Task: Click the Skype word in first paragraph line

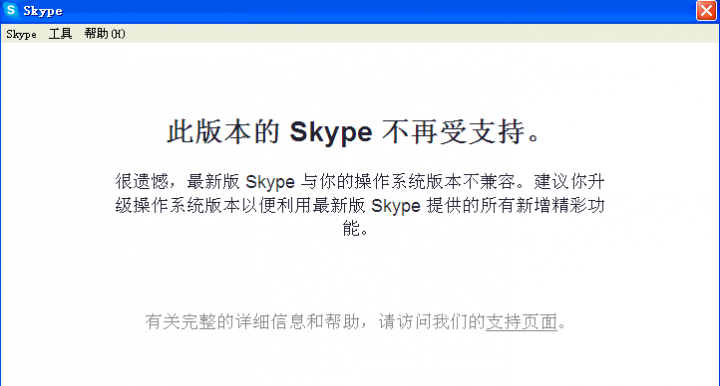Action: click(x=270, y=182)
